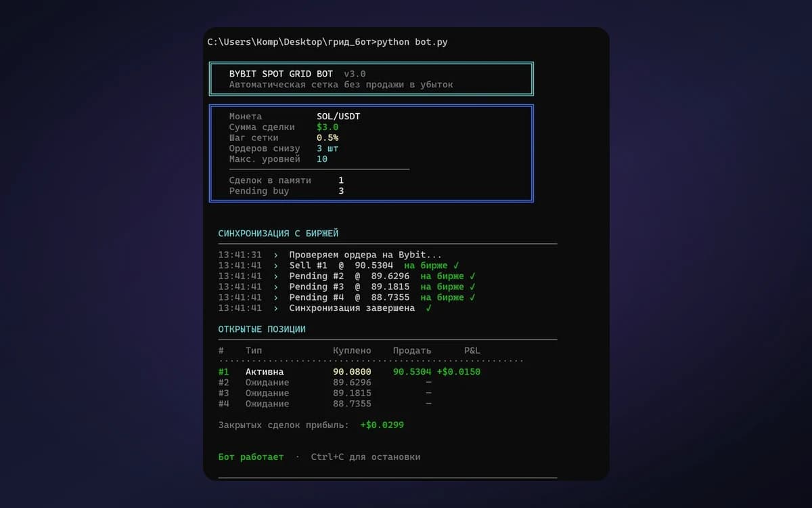Click 'Ожидание' in position row #2

[267, 383]
